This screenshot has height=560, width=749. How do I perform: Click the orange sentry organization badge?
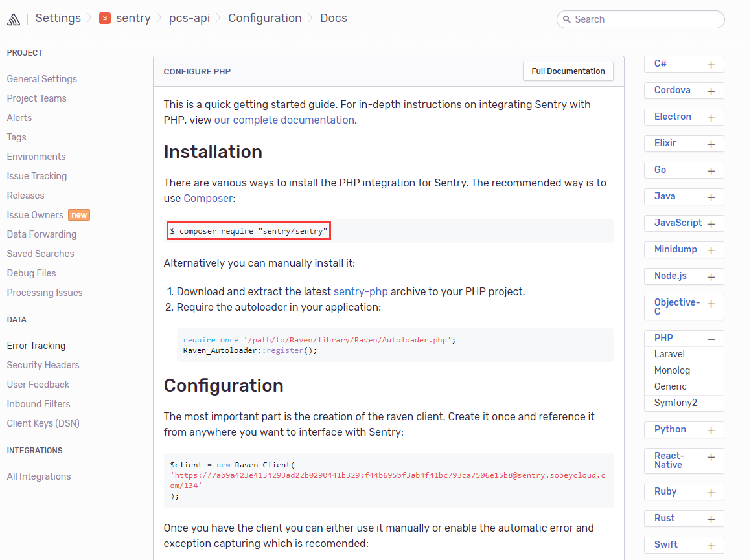click(104, 18)
